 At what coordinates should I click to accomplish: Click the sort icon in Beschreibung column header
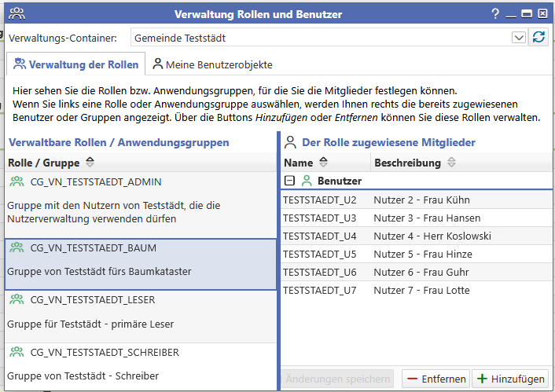[451, 163]
